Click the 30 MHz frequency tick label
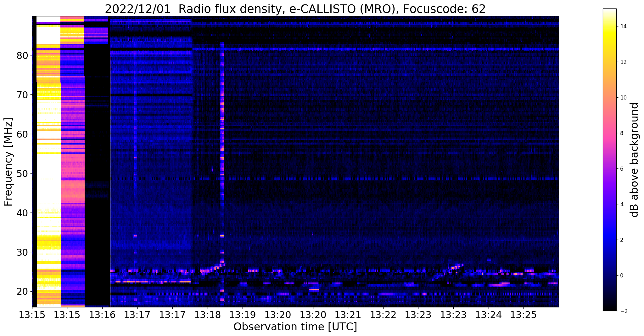 [x=22, y=252]
